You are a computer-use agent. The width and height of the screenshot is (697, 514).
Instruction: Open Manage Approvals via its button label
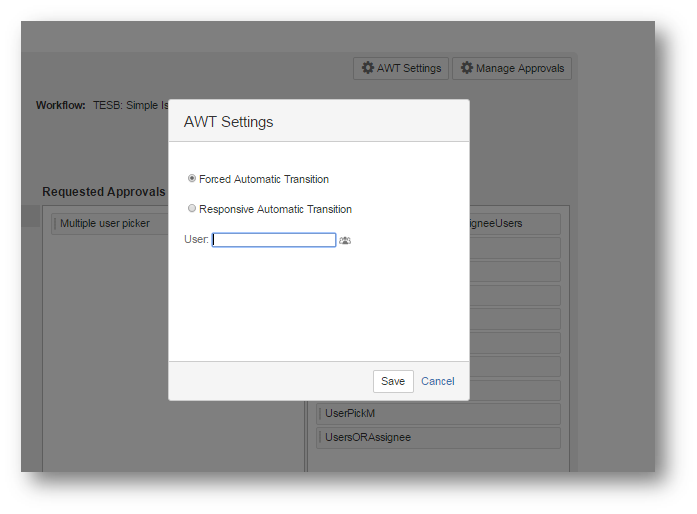tap(520, 68)
